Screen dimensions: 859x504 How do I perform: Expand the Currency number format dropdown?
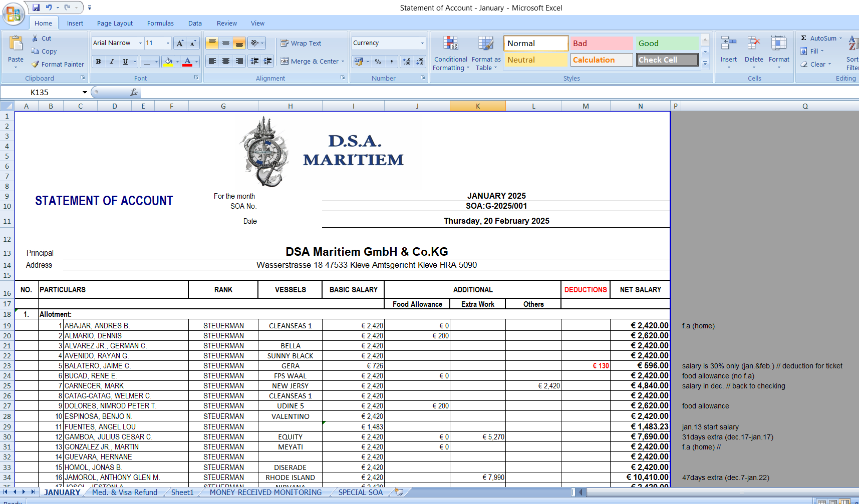[422, 43]
